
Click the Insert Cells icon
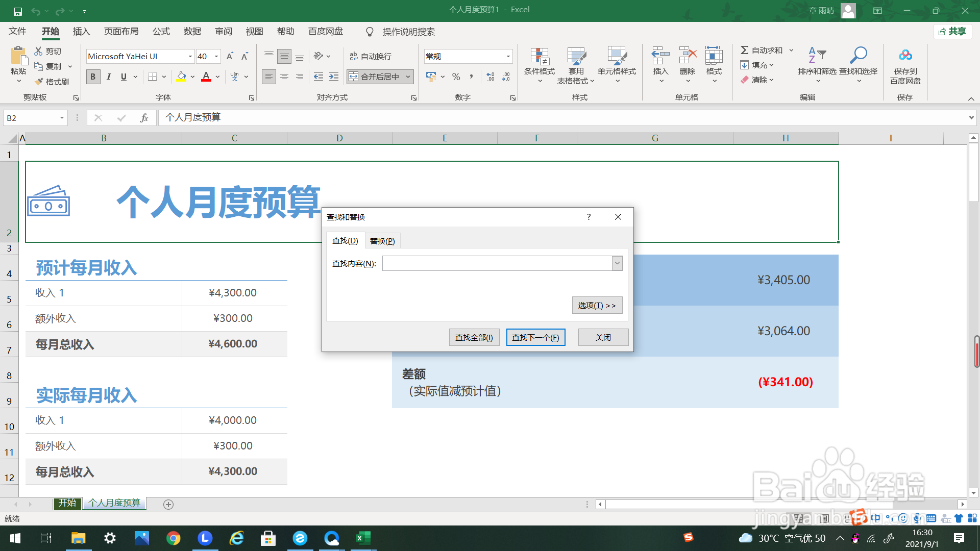(x=660, y=55)
